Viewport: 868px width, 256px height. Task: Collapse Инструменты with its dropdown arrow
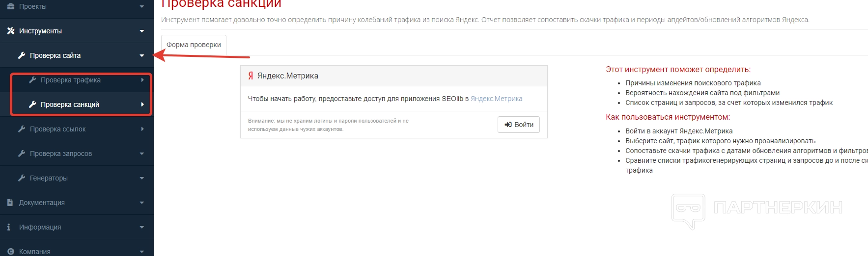(x=142, y=31)
